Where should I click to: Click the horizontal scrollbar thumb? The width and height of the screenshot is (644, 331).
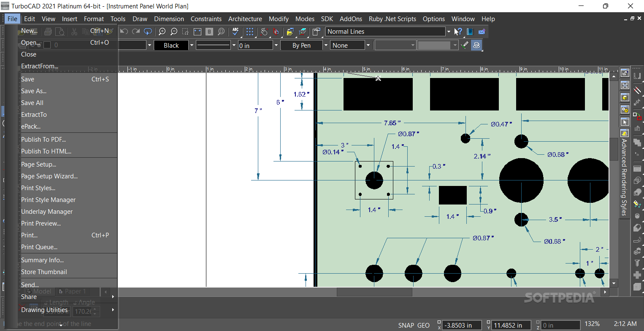click(x=374, y=292)
